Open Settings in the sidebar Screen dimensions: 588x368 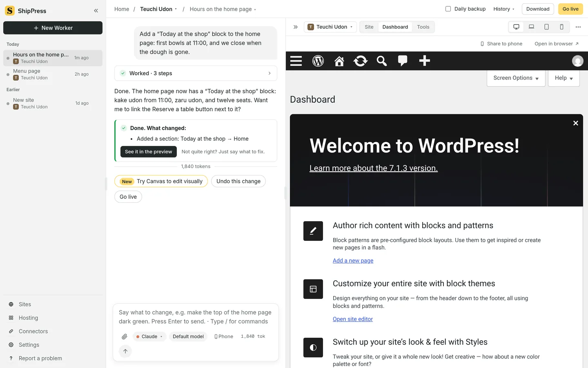29,345
